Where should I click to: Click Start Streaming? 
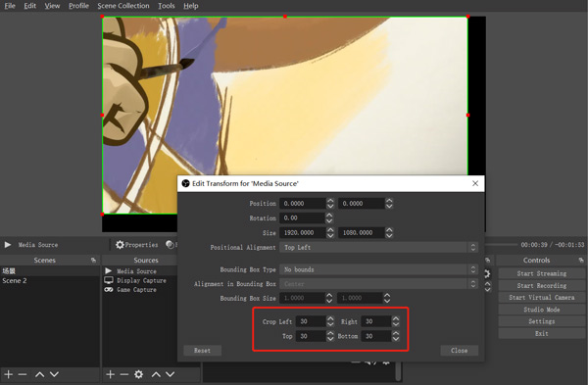[x=542, y=273]
